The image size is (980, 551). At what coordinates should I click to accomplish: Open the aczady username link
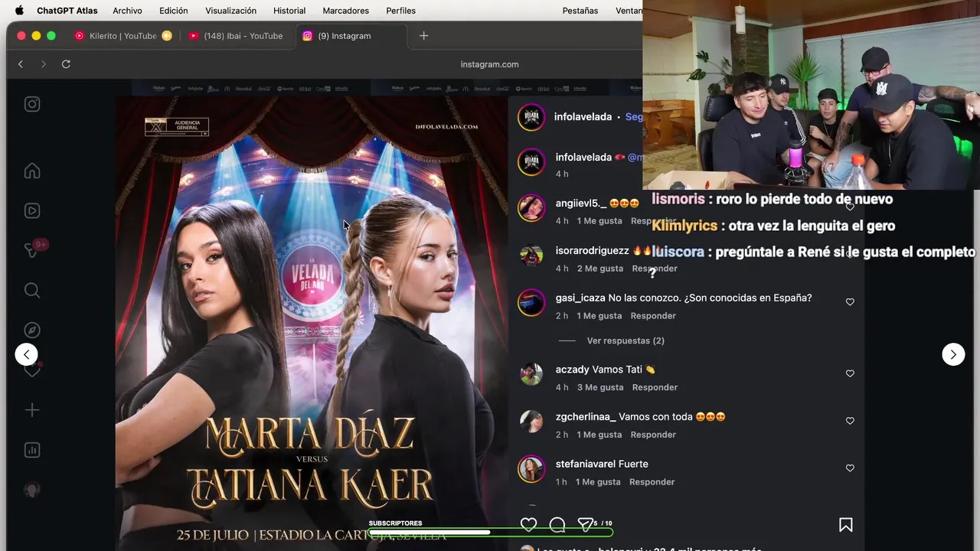573,369
